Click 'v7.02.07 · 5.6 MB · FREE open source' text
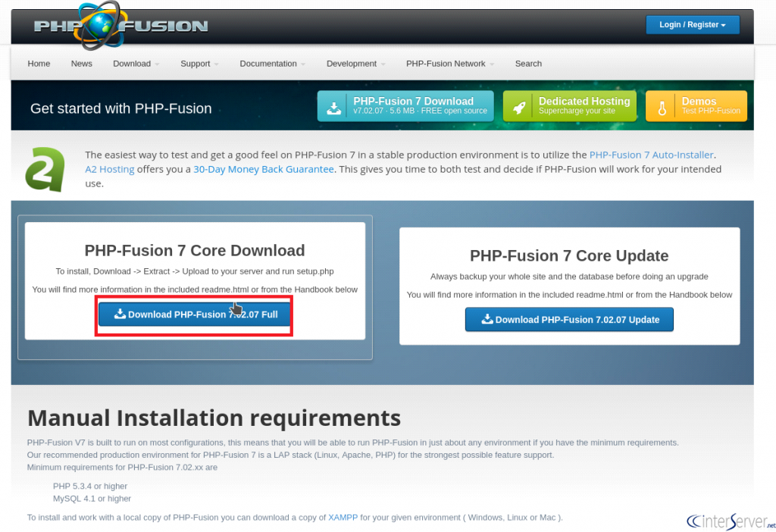The width and height of the screenshot is (776, 532). click(x=420, y=111)
